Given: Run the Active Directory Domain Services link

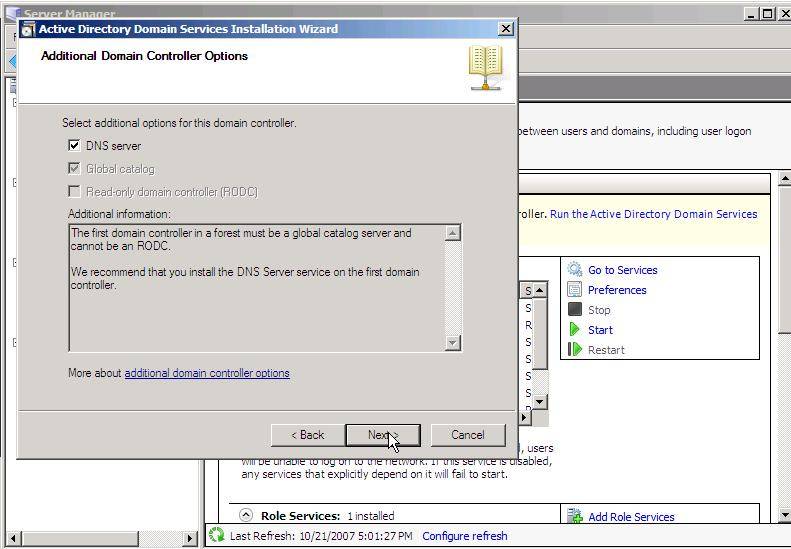Looking at the screenshot, I should pos(653,214).
